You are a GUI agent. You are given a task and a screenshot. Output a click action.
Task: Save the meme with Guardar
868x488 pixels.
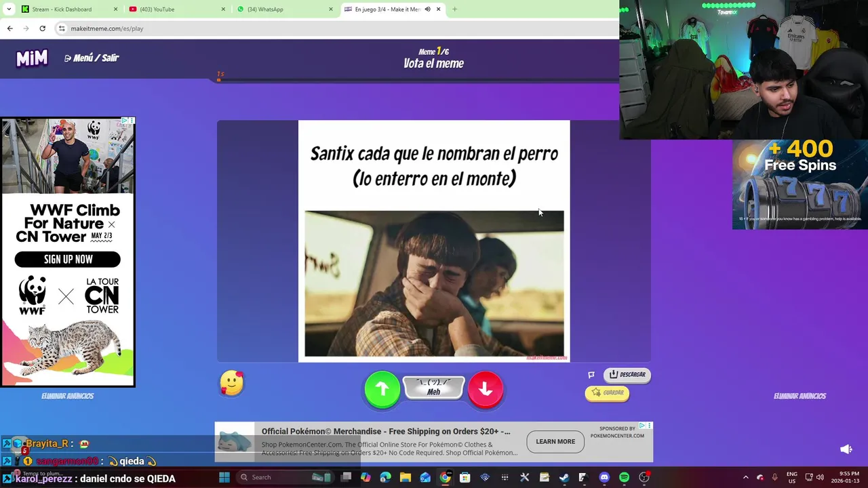coord(607,393)
